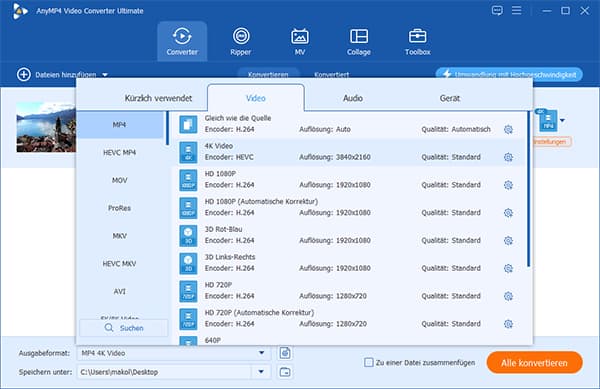Open gear for HD 720P (Automatische Korrektur)
Screen dimensions: 600x389
coord(508,324)
